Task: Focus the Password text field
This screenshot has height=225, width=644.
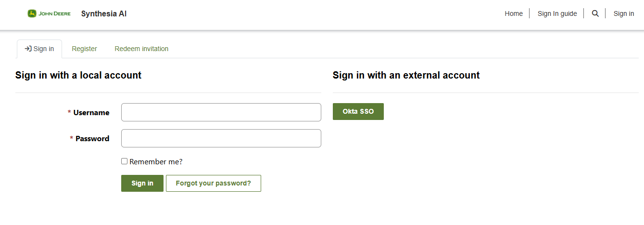Action: pyautogui.click(x=221, y=138)
